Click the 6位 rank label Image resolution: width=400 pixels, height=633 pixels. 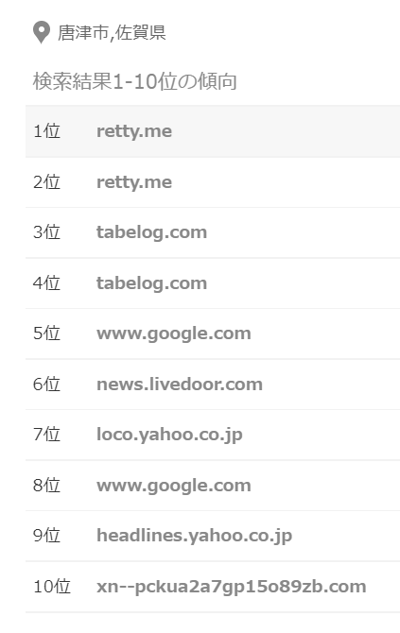tap(47, 384)
